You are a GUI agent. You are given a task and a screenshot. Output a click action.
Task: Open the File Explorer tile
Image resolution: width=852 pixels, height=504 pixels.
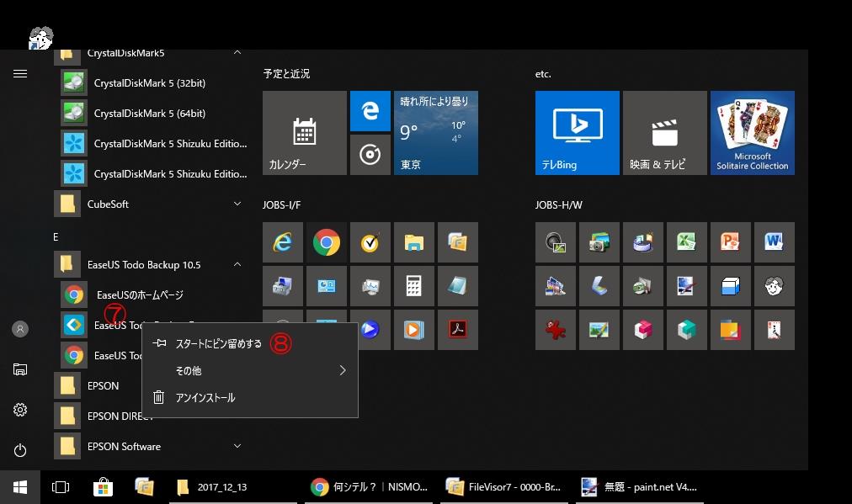tap(414, 242)
